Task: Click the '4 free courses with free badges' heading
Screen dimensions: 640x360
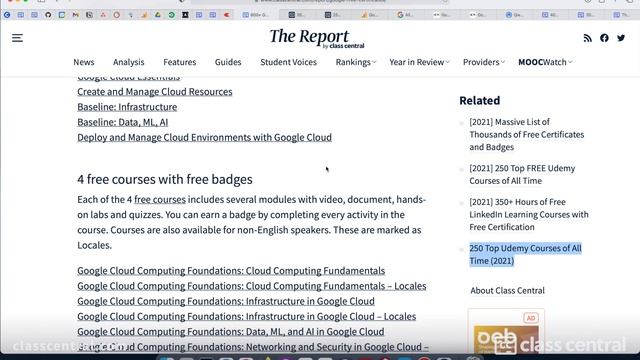Action: coord(165,179)
